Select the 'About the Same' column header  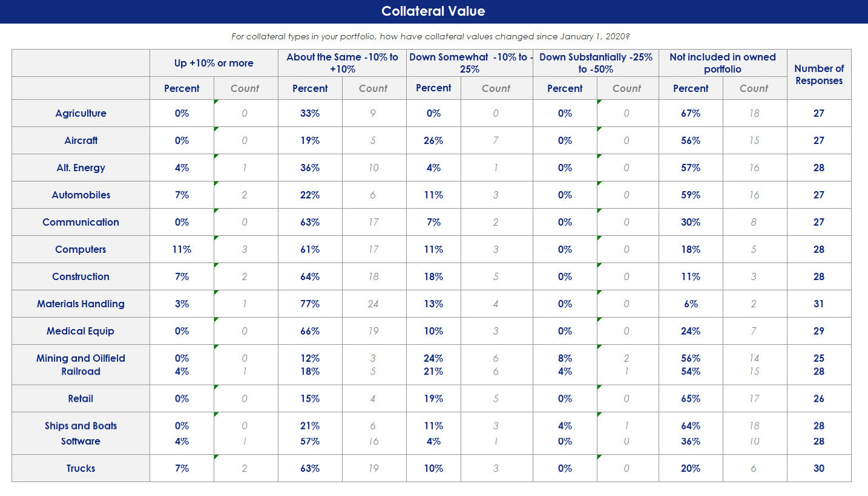coord(342,63)
